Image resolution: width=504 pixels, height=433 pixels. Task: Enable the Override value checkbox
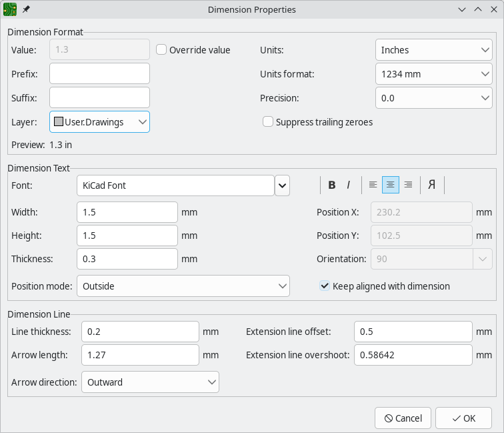(161, 50)
